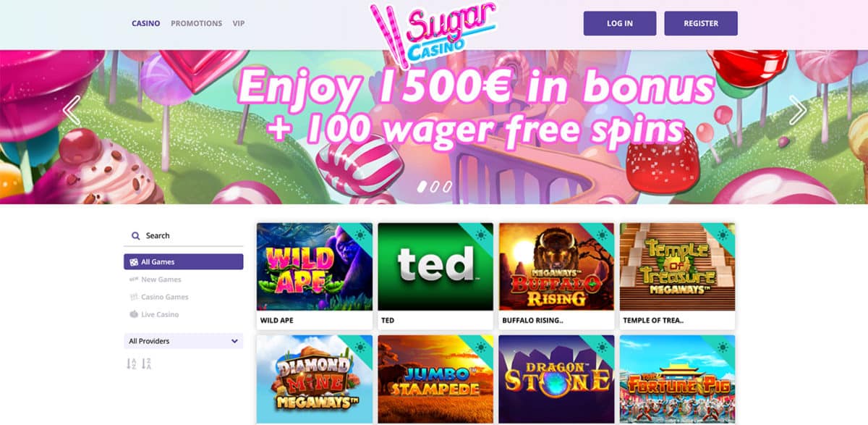Screen dimensions: 868x425
Task: Open the VIP menu item
Action: click(239, 23)
